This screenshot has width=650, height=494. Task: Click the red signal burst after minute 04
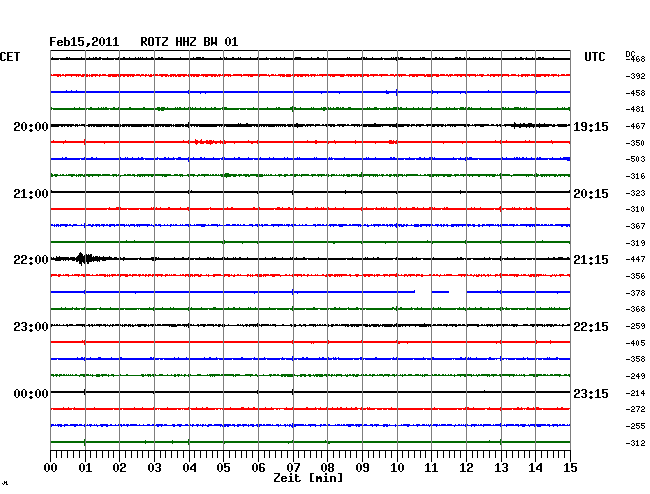pyautogui.click(x=206, y=142)
